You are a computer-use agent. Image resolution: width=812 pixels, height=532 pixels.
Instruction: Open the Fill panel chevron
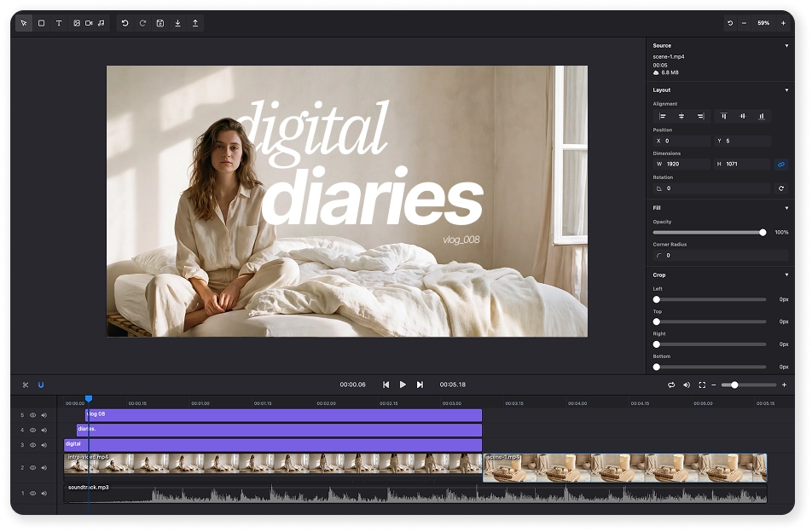coord(786,207)
